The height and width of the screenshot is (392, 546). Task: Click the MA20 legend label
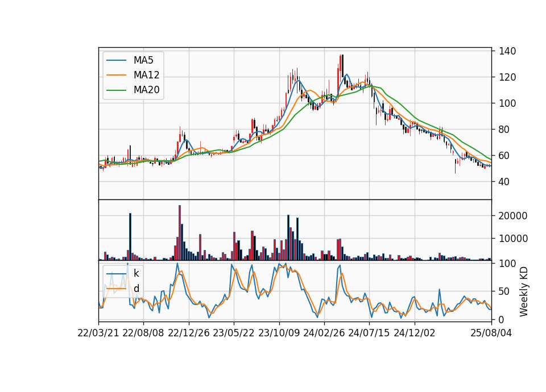pos(146,90)
